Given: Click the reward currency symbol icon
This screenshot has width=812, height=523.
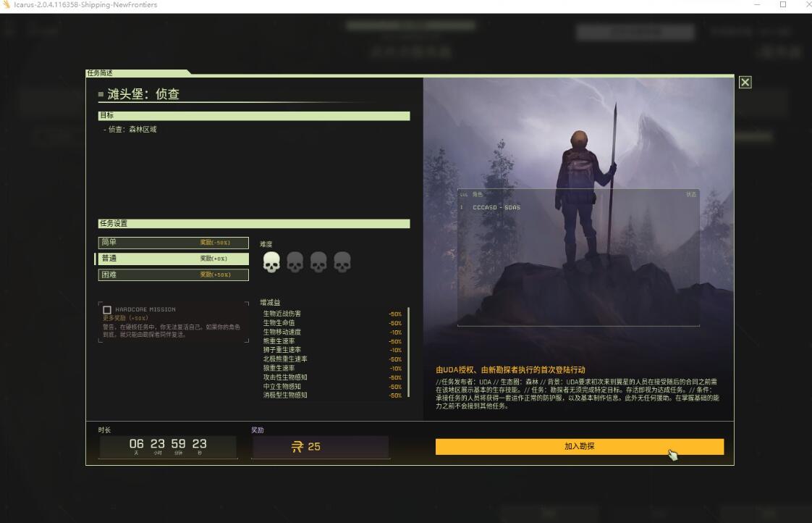Looking at the screenshot, I should [297, 447].
